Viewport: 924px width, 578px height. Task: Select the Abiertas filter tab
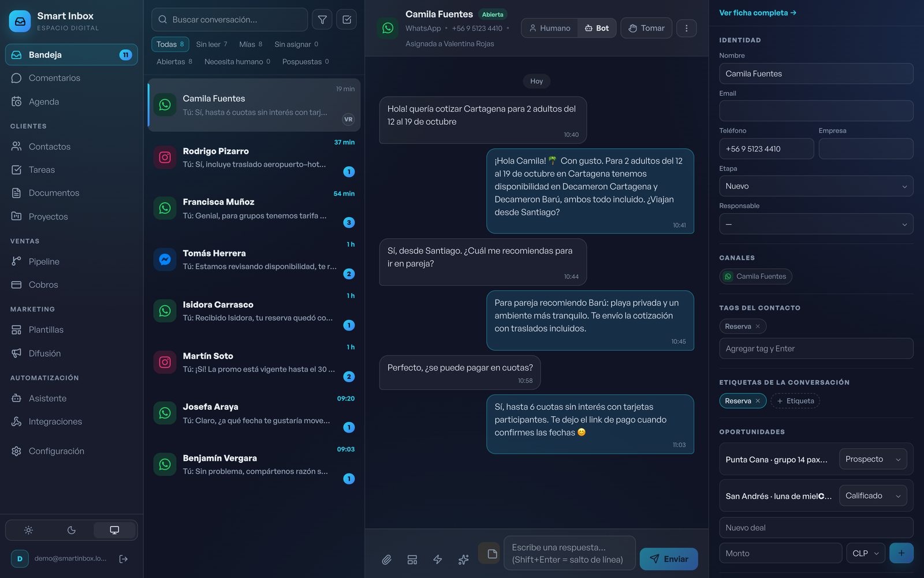point(174,62)
